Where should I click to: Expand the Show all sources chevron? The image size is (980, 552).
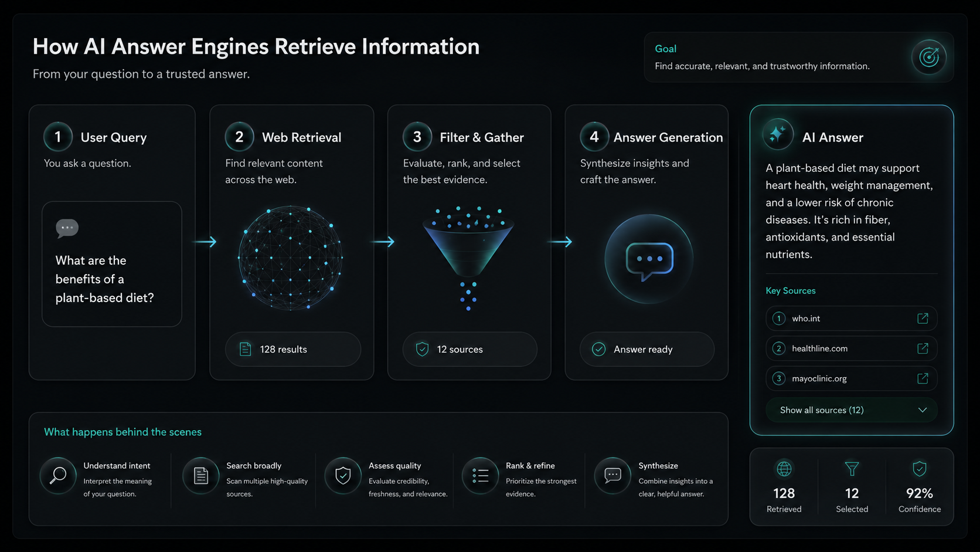923,410
